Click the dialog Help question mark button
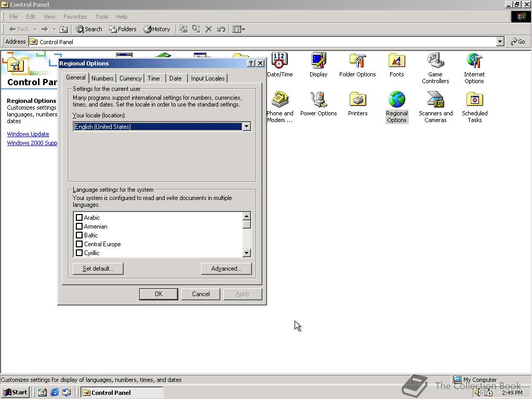The height and width of the screenshot is (399, 532). [x=251, y=63]
